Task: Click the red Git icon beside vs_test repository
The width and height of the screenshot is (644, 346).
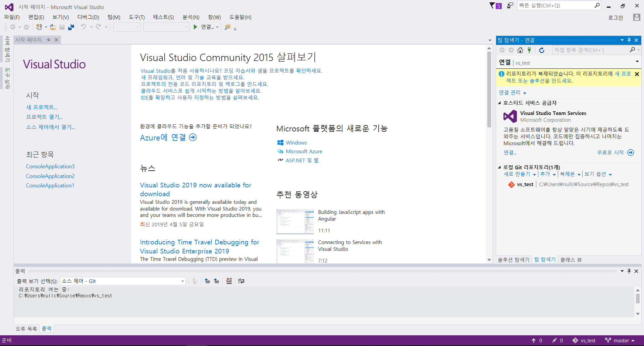Action: point(511,184)
